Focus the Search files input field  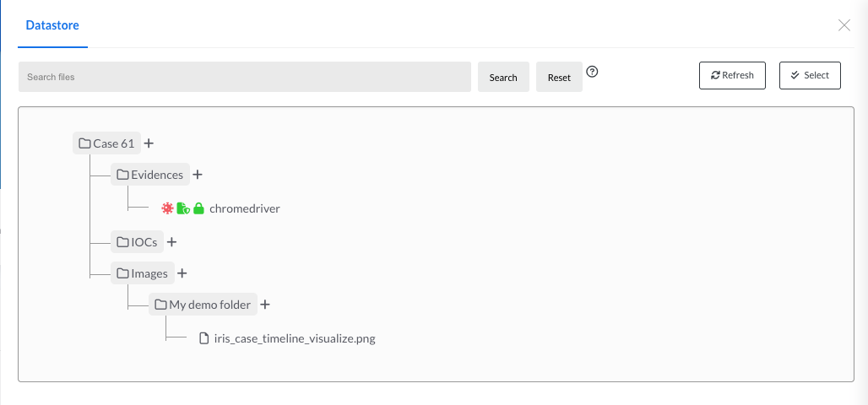[x=244, y=77]
